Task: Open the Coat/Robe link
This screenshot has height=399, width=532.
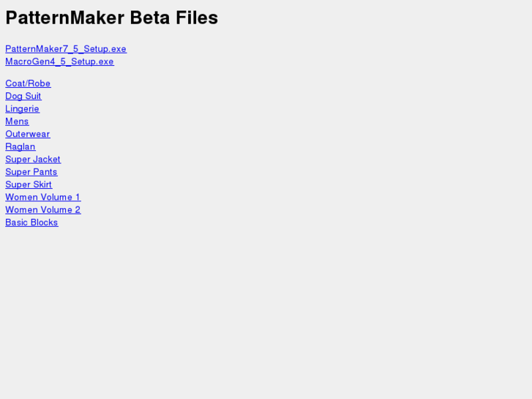Action: tap(28, 83)
